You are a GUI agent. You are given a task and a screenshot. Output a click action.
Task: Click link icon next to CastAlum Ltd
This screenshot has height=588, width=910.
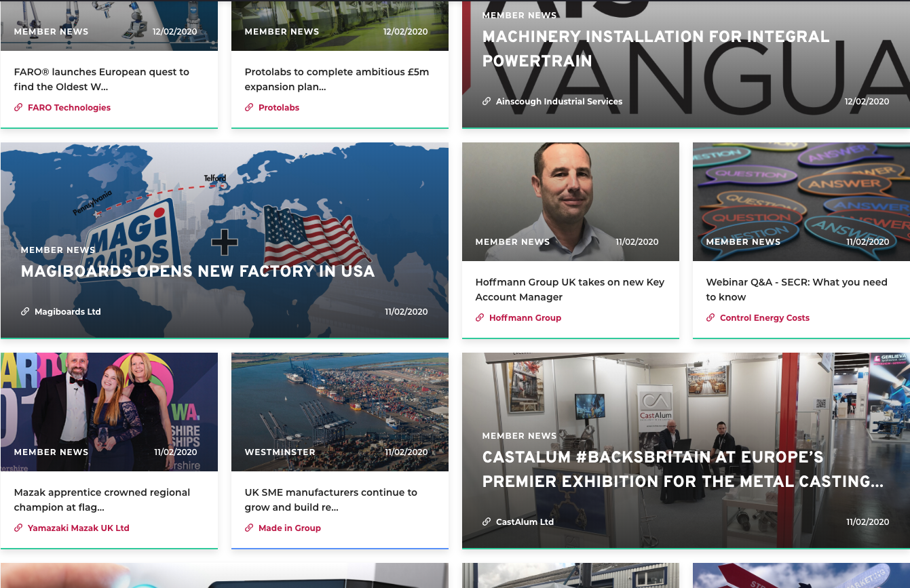pos(487,522)
